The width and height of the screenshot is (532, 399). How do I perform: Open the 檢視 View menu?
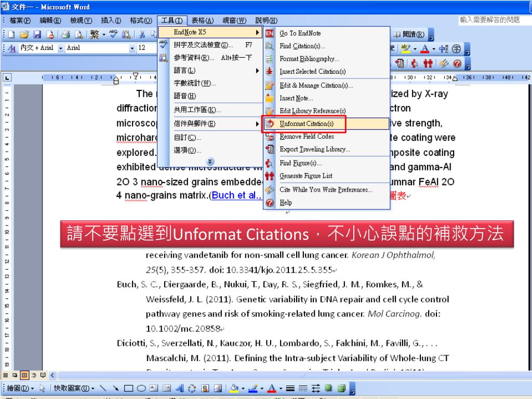coord(81,20)
